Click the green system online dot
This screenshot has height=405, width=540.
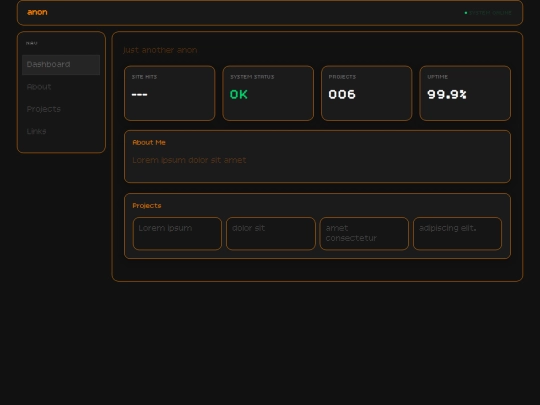466,13
